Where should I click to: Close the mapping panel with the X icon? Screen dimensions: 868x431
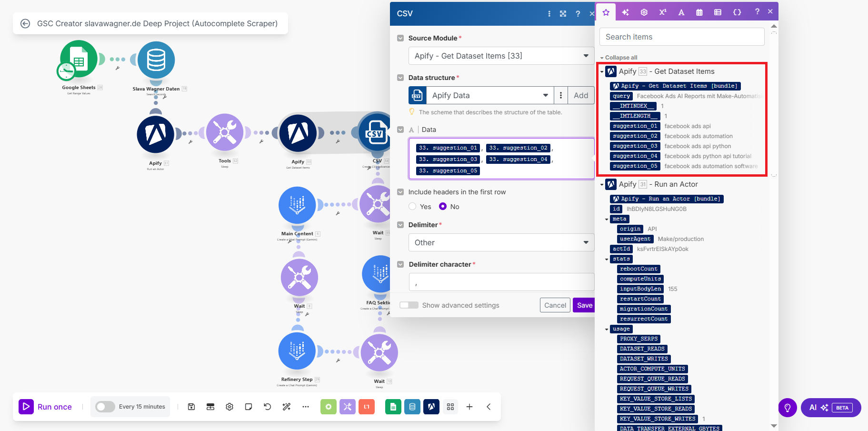pos(770,11)
